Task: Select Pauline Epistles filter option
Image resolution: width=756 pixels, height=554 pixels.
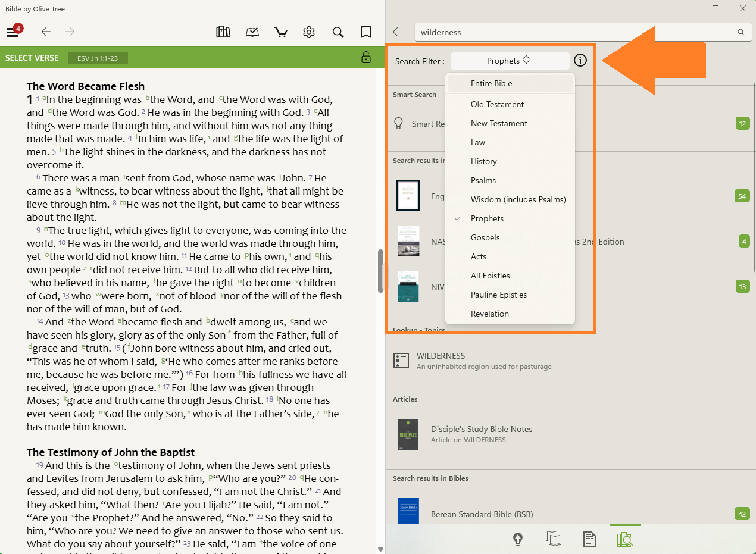Action: 510,295
